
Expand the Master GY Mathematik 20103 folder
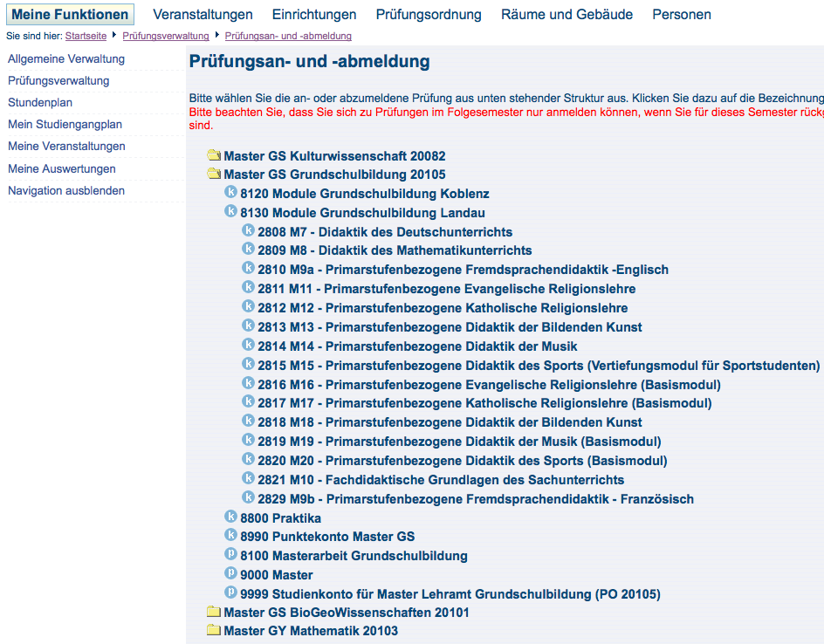[x=213, y=630]
